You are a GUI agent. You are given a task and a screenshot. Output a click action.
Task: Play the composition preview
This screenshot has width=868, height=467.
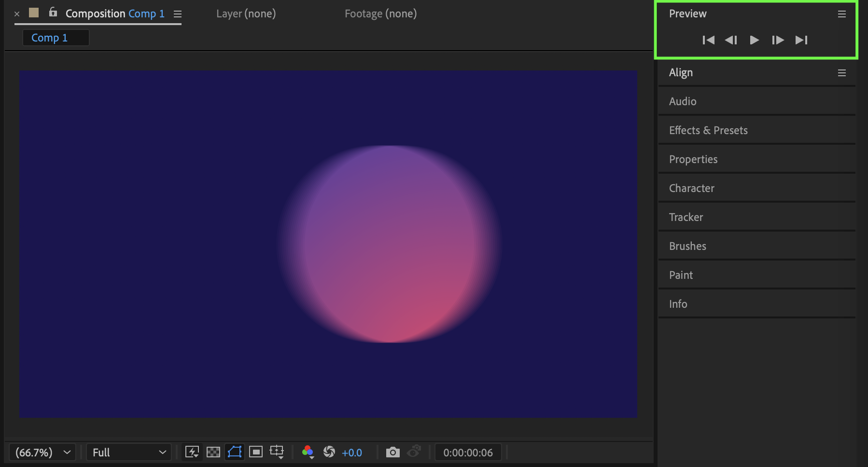(x=754, y=40)
